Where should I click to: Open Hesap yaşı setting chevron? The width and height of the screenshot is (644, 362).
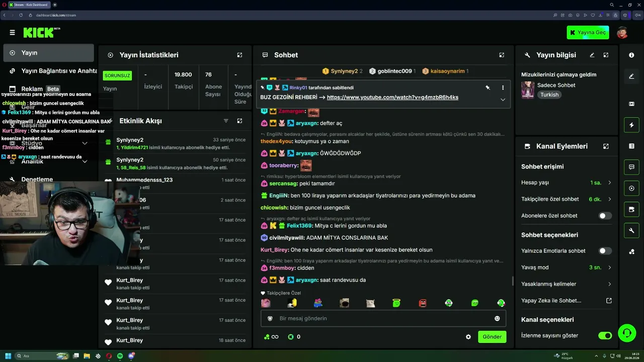pos(610,183)
